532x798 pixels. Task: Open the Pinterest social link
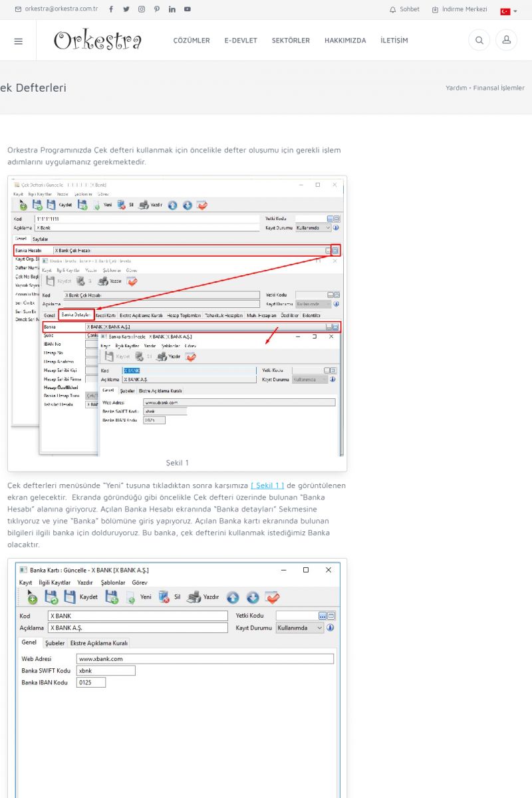[x=157, y=9]
